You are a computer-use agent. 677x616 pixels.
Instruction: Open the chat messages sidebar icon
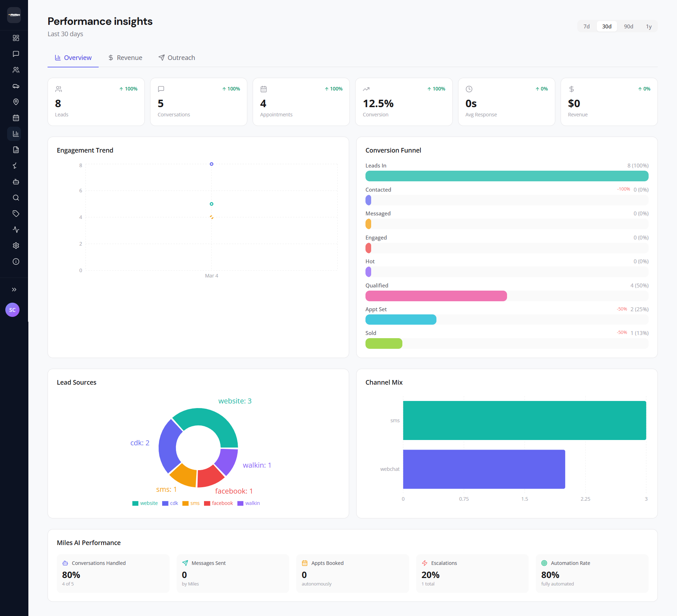(16, 54)
